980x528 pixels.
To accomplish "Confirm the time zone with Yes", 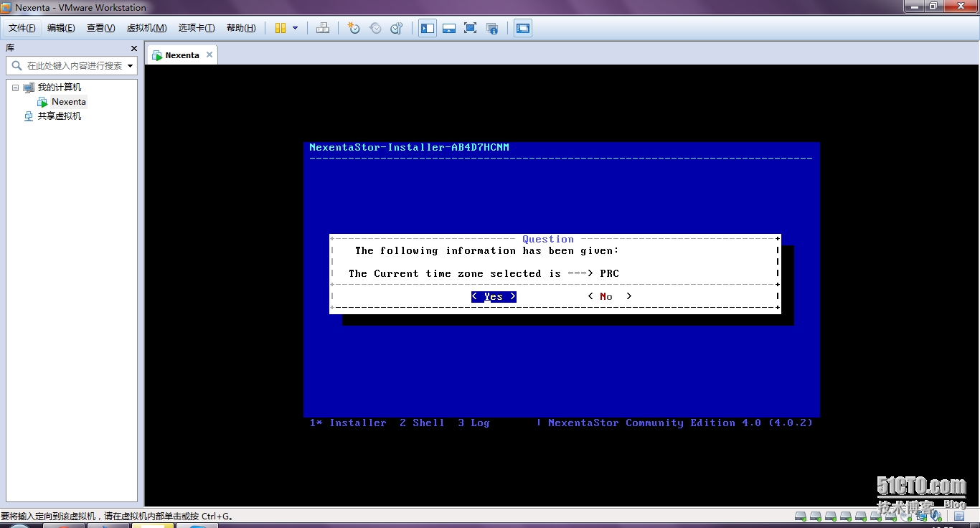I will click(494, 297).
